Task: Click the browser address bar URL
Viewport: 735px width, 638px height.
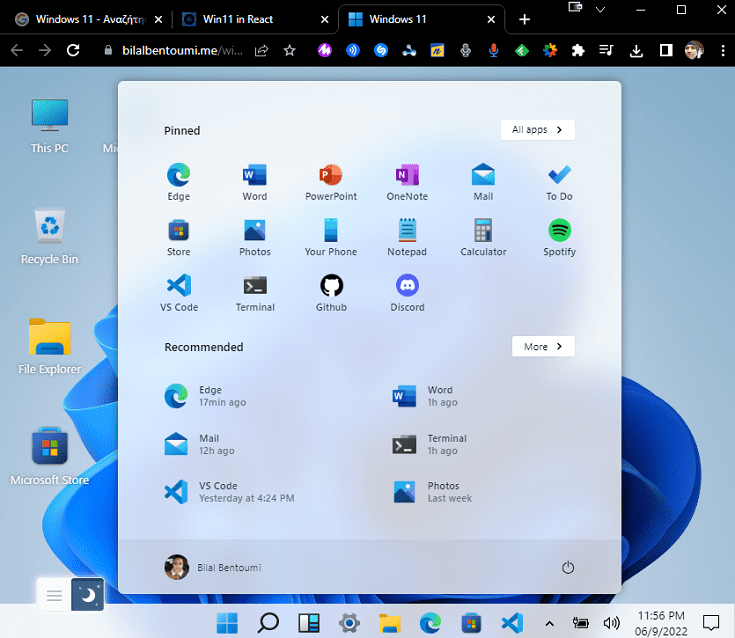Action: [x=182, y=50]
